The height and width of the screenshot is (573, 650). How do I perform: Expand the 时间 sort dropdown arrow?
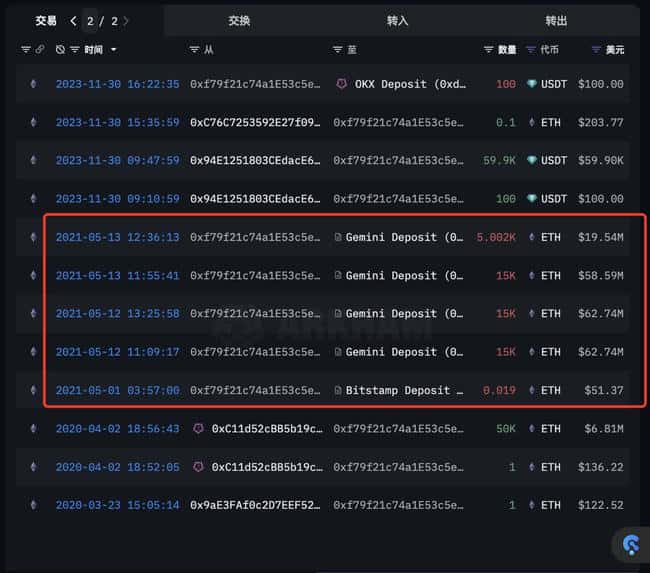coord(114,50)
